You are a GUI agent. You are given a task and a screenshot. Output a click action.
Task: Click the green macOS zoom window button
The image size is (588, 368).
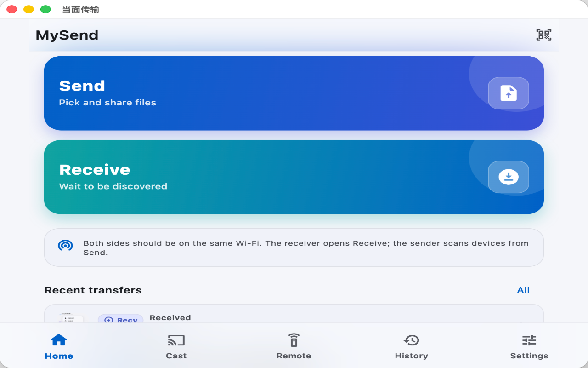45,9
